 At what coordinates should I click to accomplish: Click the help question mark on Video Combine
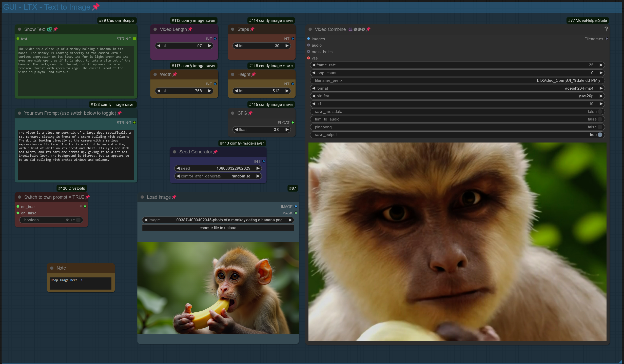click(x=606, y=29)
